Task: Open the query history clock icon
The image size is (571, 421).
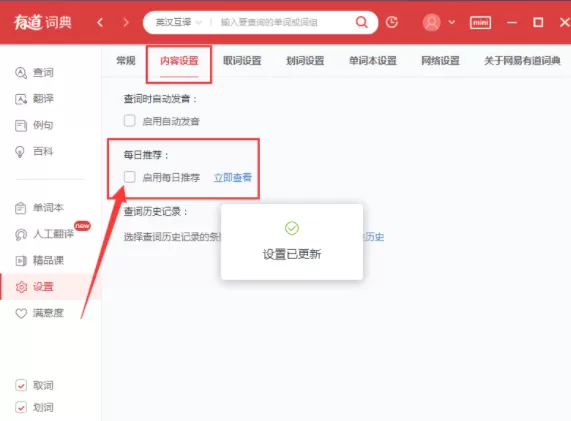Action: [391, 22]
